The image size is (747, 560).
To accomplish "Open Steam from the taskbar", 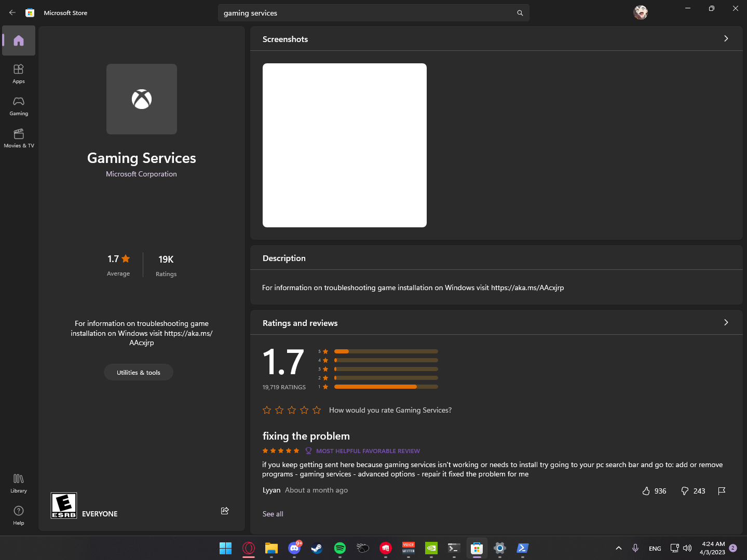I will pyautogui.click(x=317, y=548).
